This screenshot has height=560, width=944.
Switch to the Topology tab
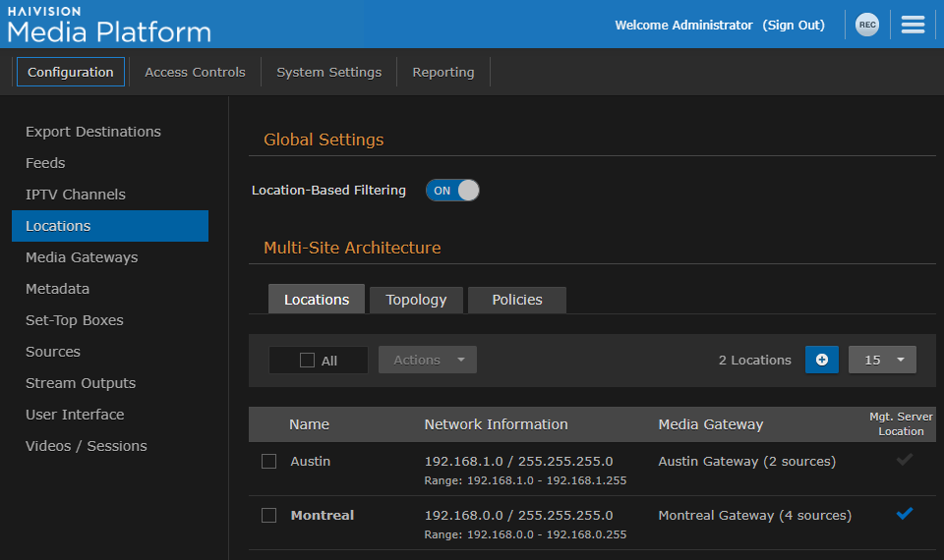coord(416,300)
